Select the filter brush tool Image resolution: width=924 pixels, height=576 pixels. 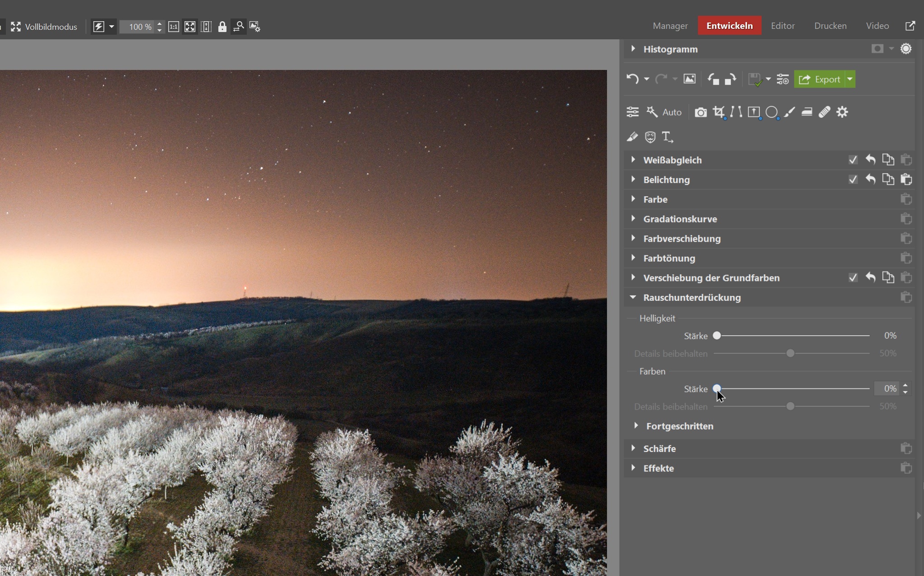click(789, 112)
